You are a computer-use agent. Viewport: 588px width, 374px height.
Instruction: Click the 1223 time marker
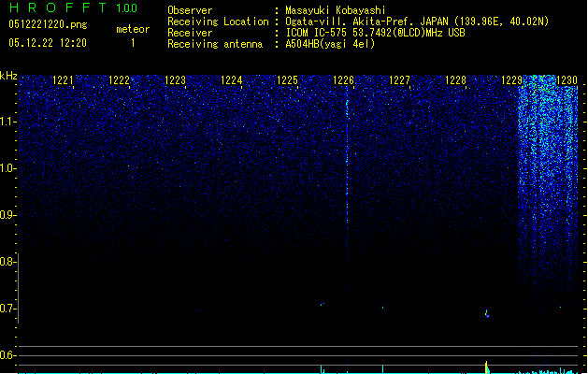click(175, 80)
